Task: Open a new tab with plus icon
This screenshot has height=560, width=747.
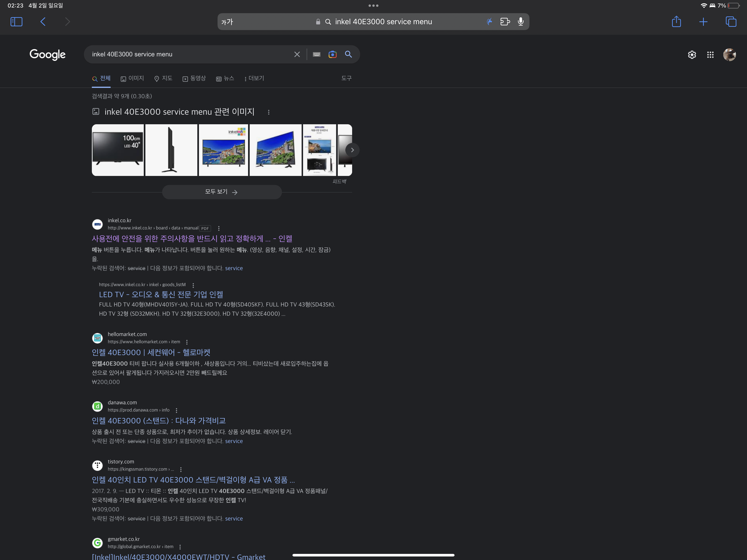Action: [x=703, y=22]
